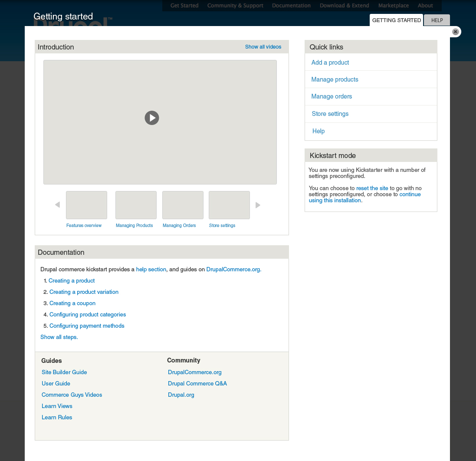This screenshot has width=476, height=461.
Task: Open Help in Quick links
Action: coord(318,131)
